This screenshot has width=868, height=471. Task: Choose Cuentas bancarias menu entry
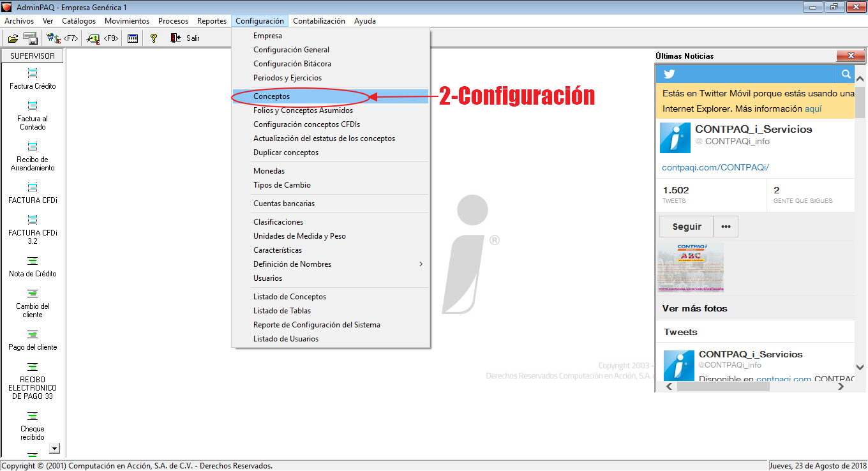click(x=284, y=204)
